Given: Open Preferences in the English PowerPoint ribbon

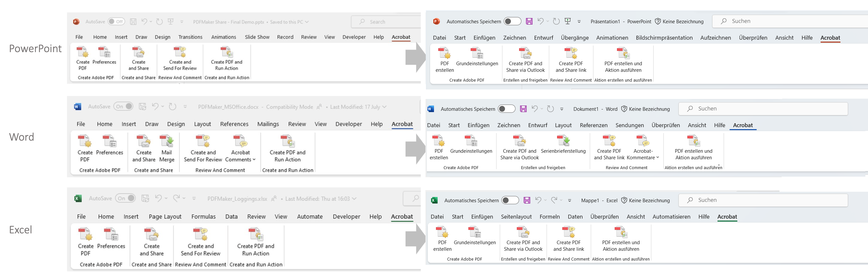Looking at the screenshot, I should [104, 53].
